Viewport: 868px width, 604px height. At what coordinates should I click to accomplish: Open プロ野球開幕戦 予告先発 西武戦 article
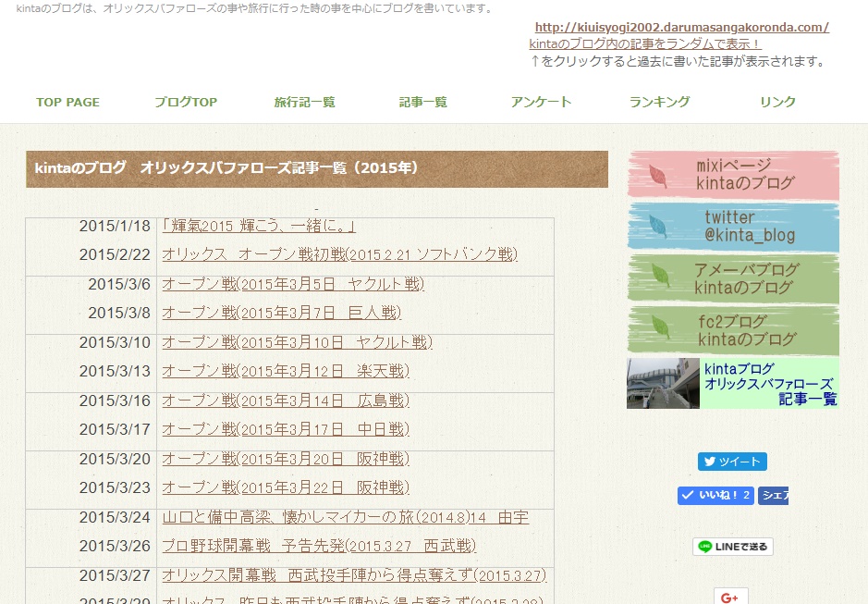pyautogui.click(x=319, y=547)
